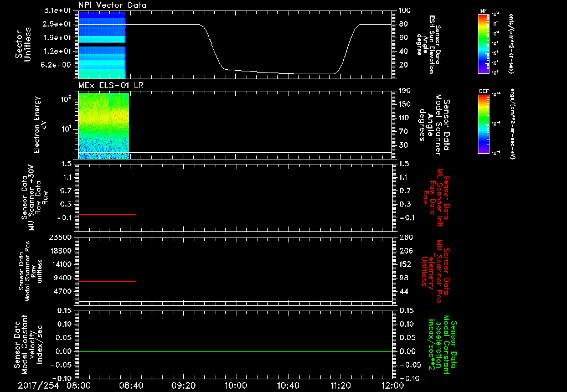Select the red 'MU Scanner Inh Raw Data' label
Screen dimensions: 567x392
436,198
